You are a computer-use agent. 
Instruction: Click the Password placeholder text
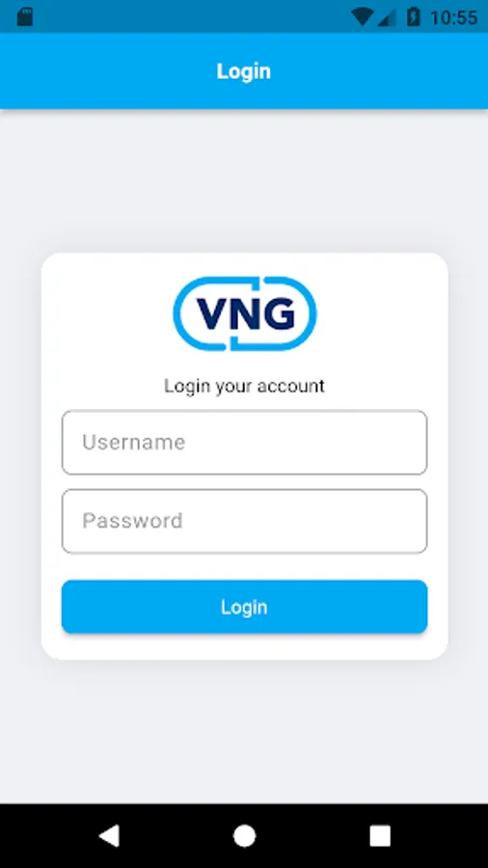[133, 521]
